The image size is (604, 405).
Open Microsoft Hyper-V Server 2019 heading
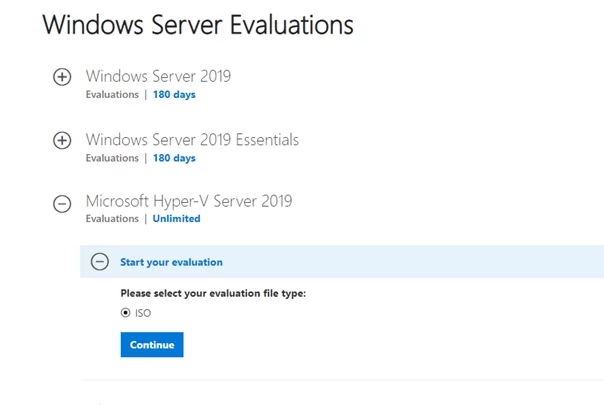189,201
